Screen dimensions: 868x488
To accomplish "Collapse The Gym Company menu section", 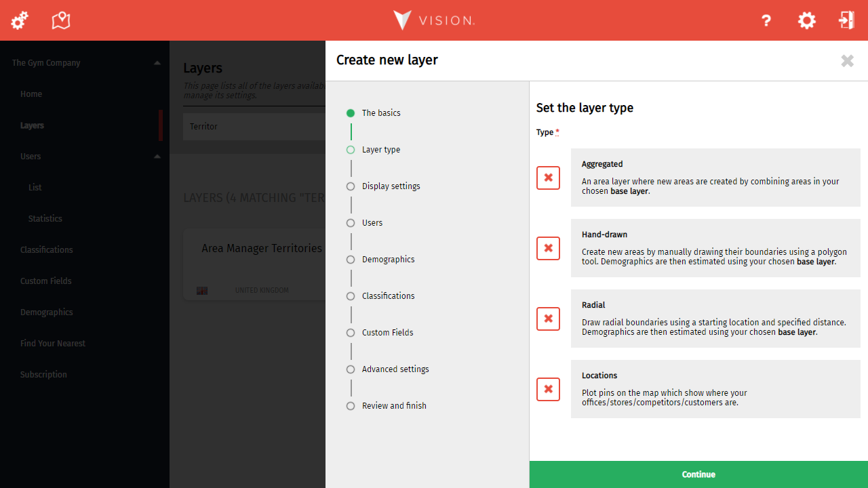I will (157, 63).
